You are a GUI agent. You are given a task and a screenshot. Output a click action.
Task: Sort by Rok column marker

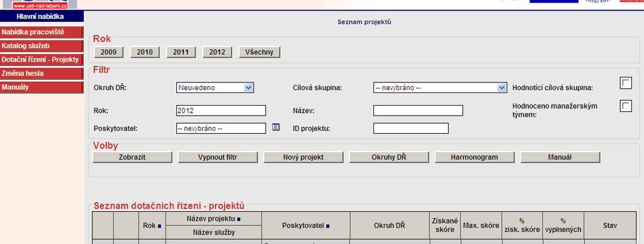(159, 226)
